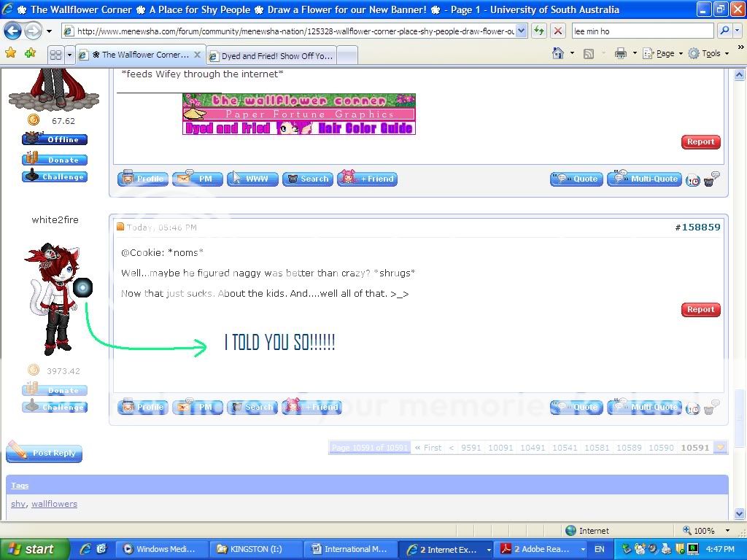Toggle Multi-Quote on the top post
Image resolution: width=747 pixels, height=560 pixels.
point(644,179)
